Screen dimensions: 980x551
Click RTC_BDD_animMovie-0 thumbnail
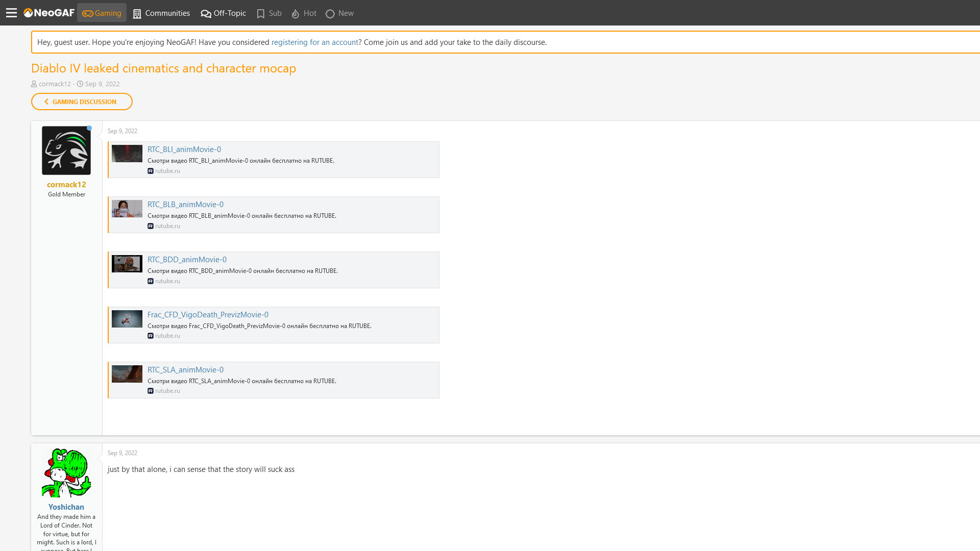[127, 264]
